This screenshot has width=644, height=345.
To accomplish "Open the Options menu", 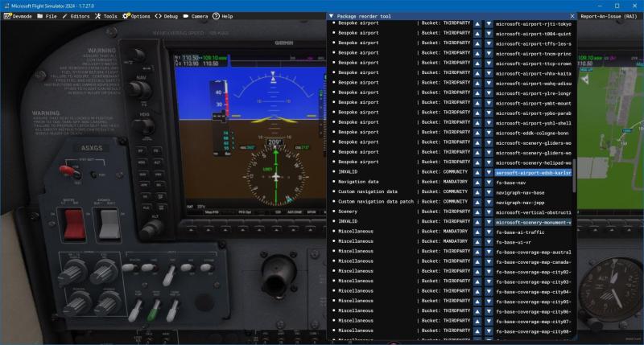I will click(136, 16).
